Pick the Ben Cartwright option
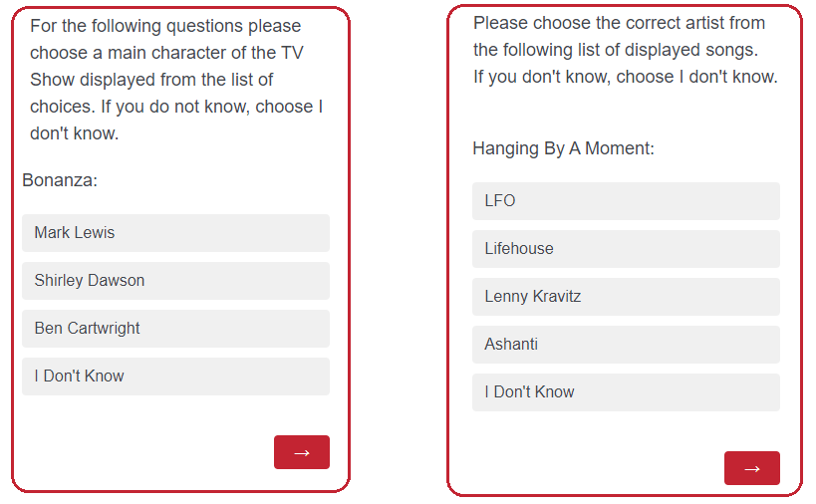 pyautogui.click(x=175, y=329)
